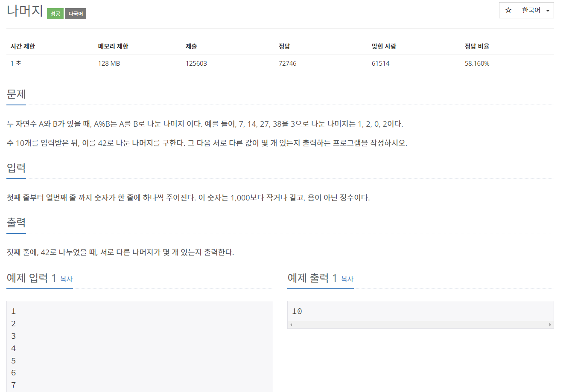This screenshot has width=569, height=392.
Task: Click the 메모리 제한 column header
Action: coord(113,46)
